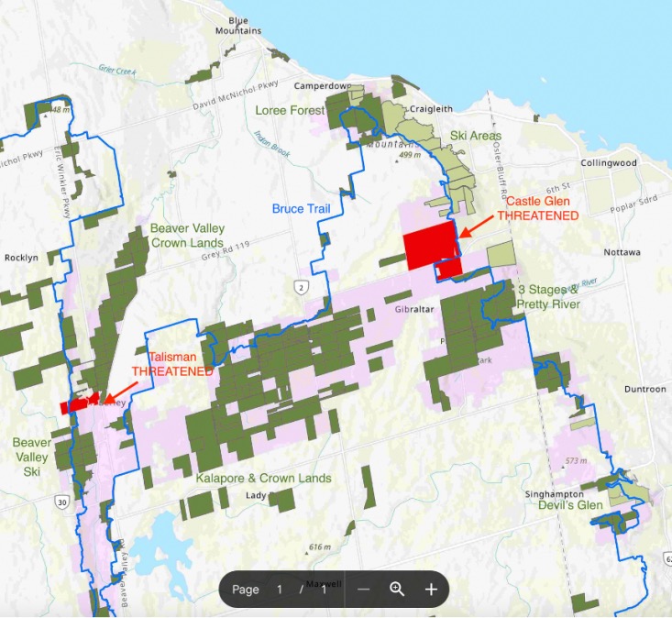Click the 'Talisman THREATENED' label
Image resolution: width=672 pixels, height=618 pixels.
(x=172, y=364)
